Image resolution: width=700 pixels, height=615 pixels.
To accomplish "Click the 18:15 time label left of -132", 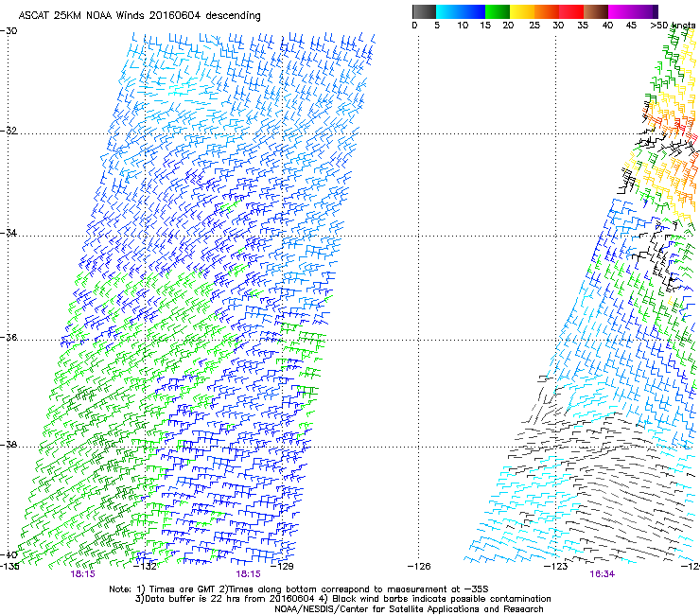I will (83, 574).
